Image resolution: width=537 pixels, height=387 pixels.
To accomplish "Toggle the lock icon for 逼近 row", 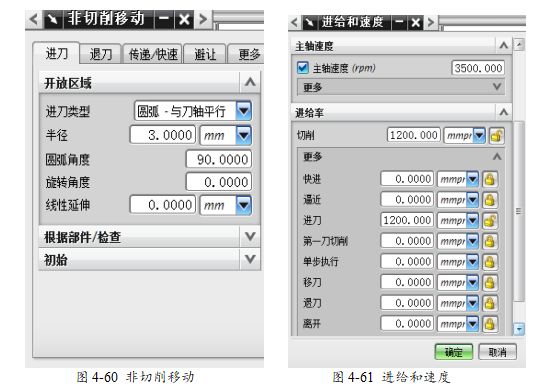I will 490,200.
